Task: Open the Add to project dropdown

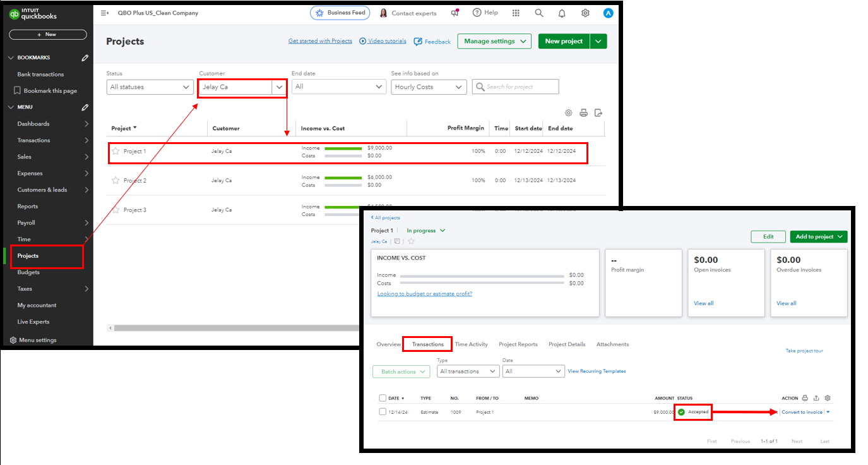Action: (819, 237)
